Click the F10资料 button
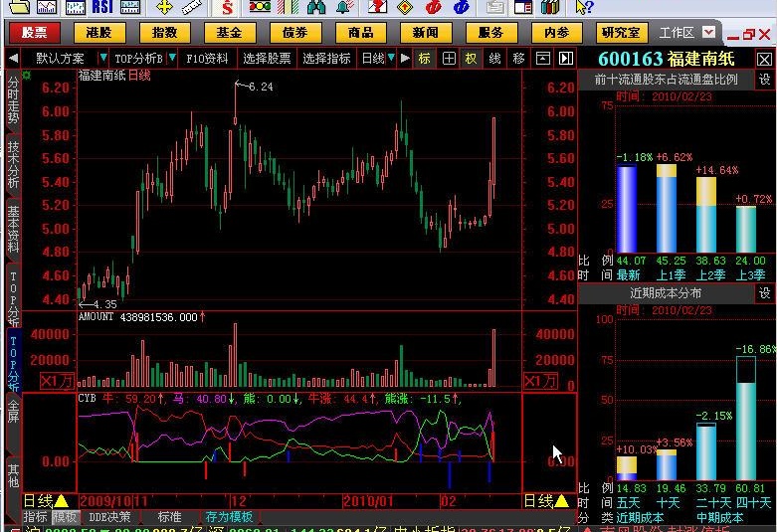Screen dimensions: 777x532 [207, 59]
